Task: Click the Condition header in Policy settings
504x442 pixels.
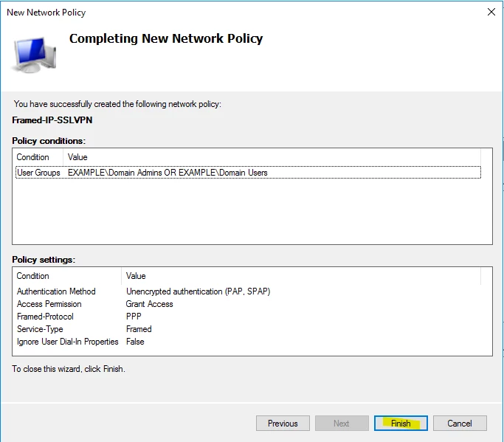Action: pyautogui.click(x=67, y=276)
